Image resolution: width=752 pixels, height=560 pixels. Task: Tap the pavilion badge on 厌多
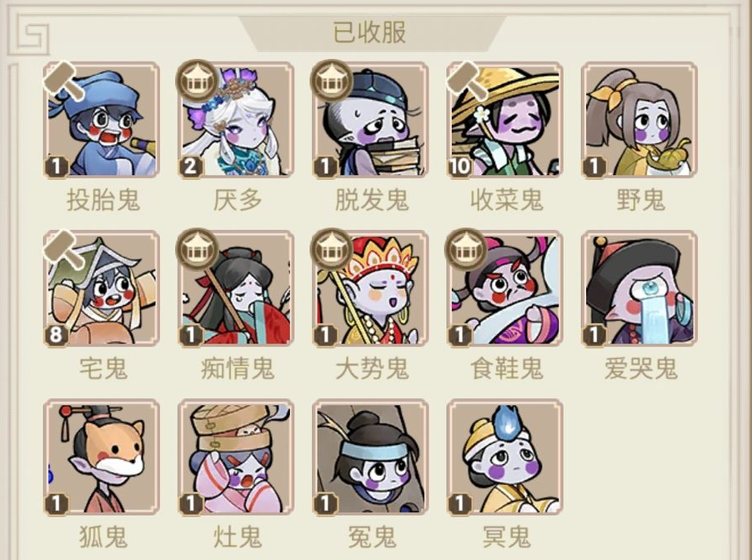pos(196,80)
